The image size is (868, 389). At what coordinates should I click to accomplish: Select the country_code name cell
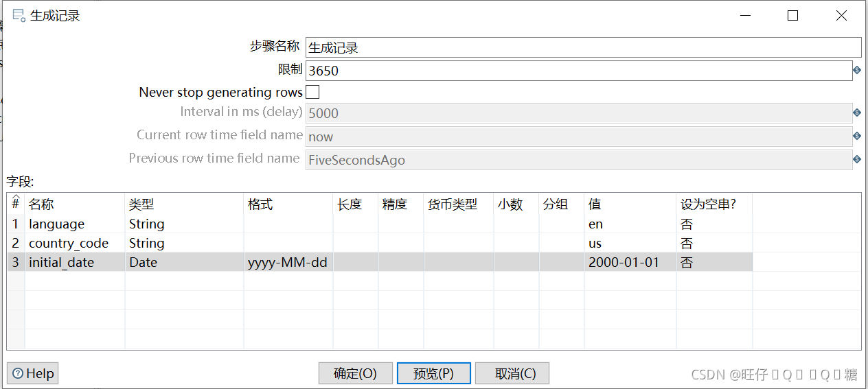pos(75,243)
